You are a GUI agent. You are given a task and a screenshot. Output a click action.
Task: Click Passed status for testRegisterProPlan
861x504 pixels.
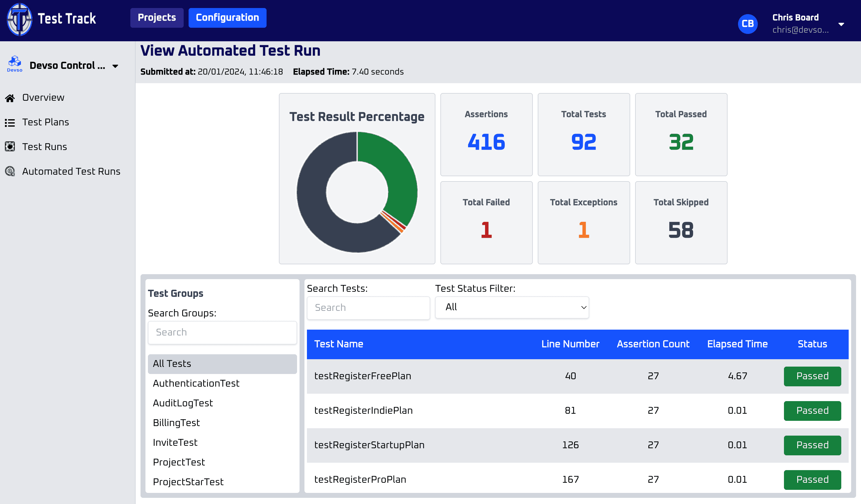(812, 479)
